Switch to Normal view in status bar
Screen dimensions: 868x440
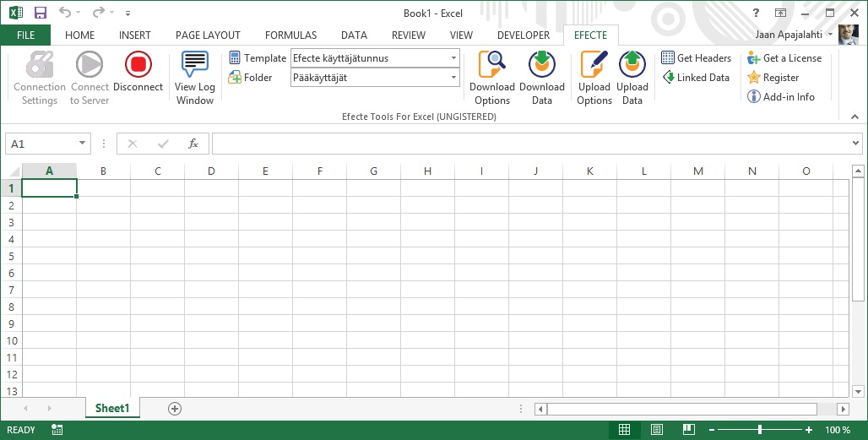[624, 430]
